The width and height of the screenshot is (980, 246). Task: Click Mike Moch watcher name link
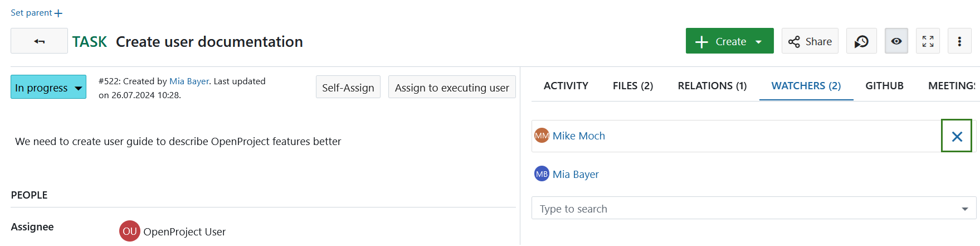[x=578, y=136]
